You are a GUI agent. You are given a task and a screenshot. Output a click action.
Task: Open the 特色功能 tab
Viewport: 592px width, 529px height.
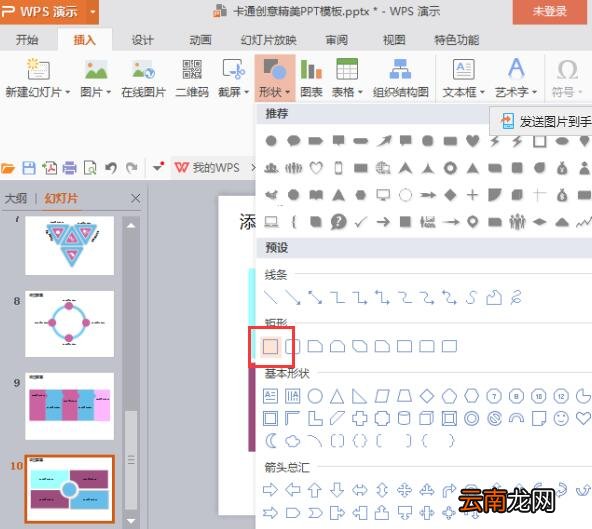click(x=456, y=40)
